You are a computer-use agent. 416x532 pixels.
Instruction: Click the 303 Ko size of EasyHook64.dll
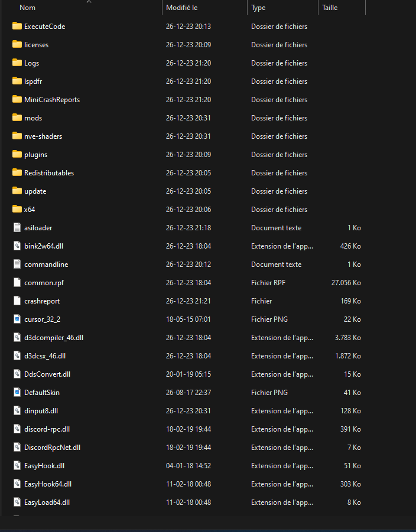(350, 485)
